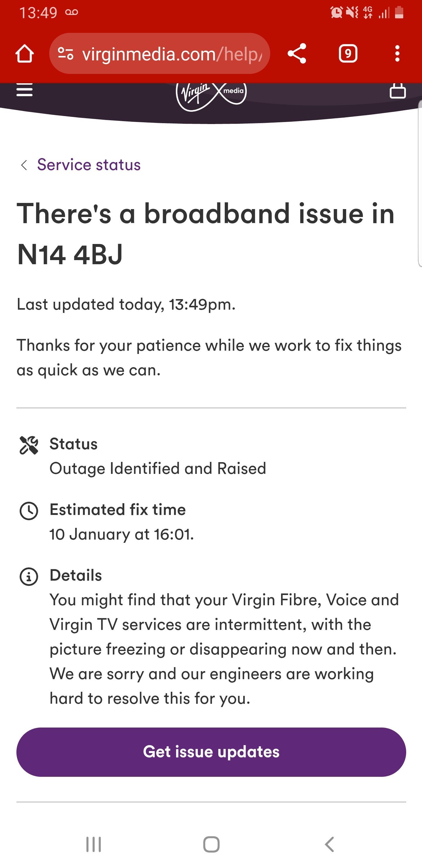Image resolution: width=422 pixels, height=868 pixels.
Task: Tap the Virgin Media logo
Action: pos(211,96)
